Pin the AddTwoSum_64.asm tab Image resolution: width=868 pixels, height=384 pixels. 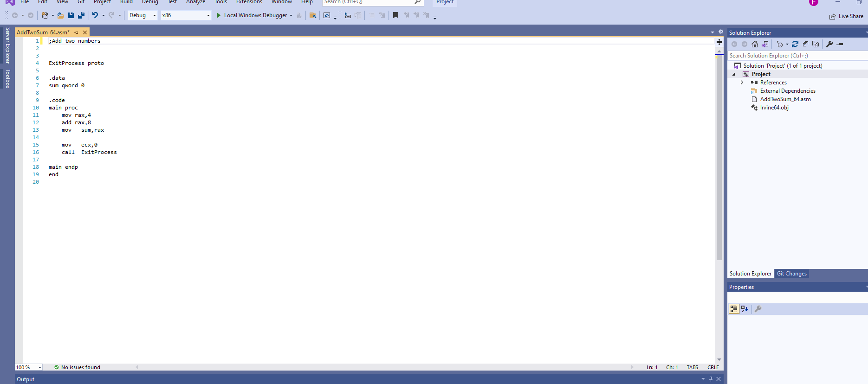(77, 32)
